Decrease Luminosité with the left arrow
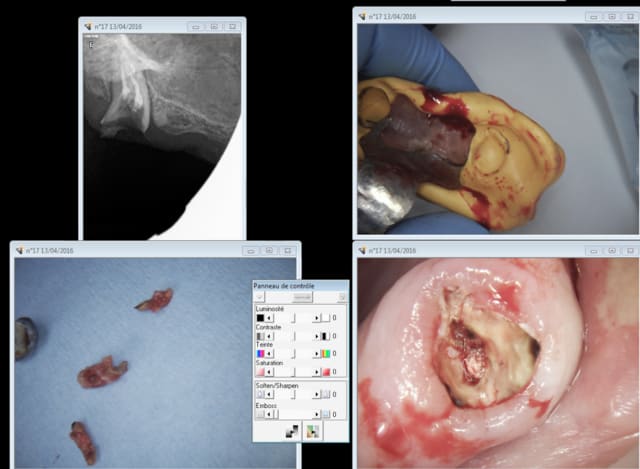This screenshot has width=640, height=469. click(269, 318)
